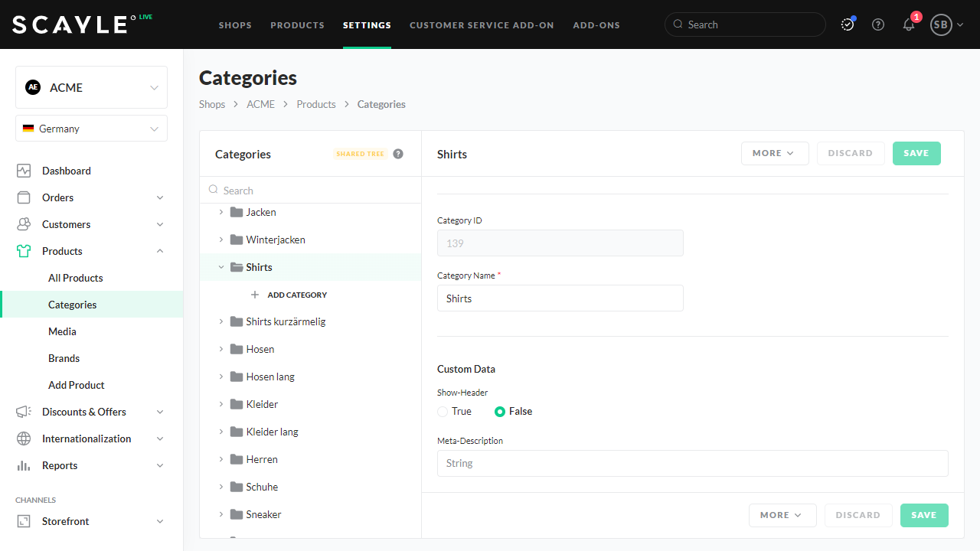Open the Germany country dropdown

pyautogui.click(x=91, y=129)
